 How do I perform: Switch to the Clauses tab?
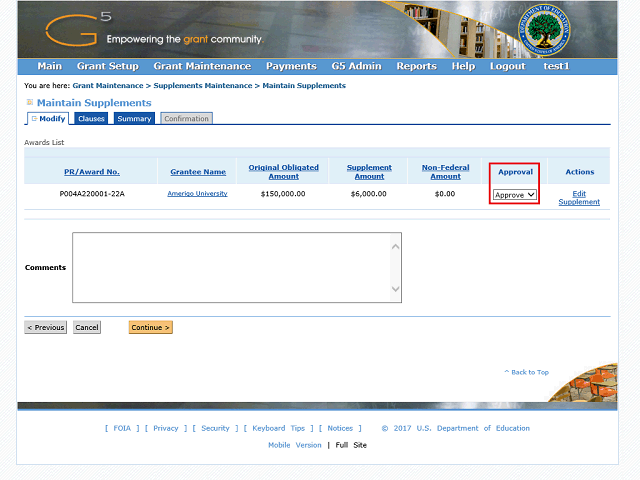(91, 118)
